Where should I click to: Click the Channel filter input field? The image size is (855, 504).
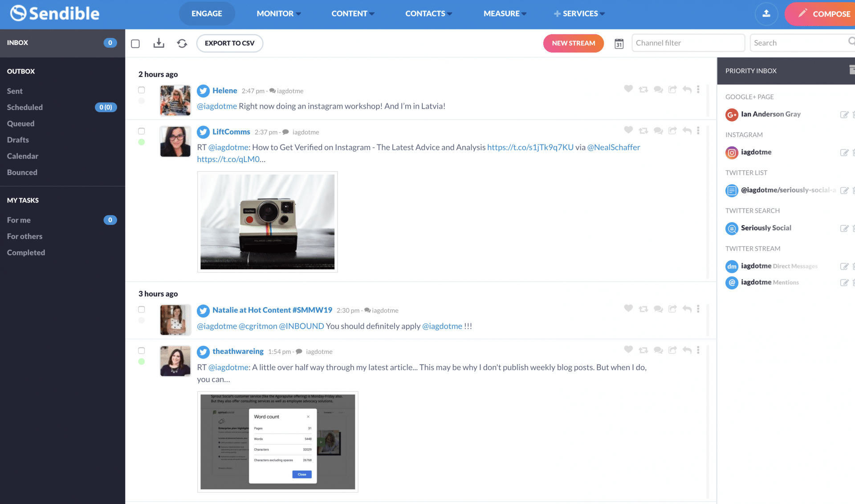pyautogui.click(x=689, y=43)
